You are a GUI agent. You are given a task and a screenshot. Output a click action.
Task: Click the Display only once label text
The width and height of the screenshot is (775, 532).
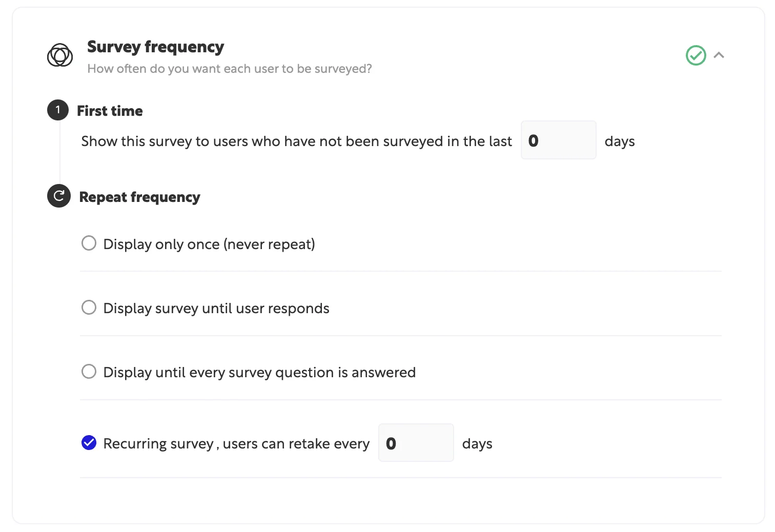tap(209, 244)
